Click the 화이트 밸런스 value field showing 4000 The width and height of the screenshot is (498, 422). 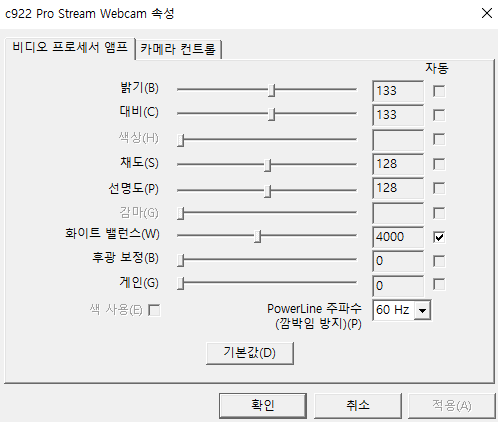398,237
